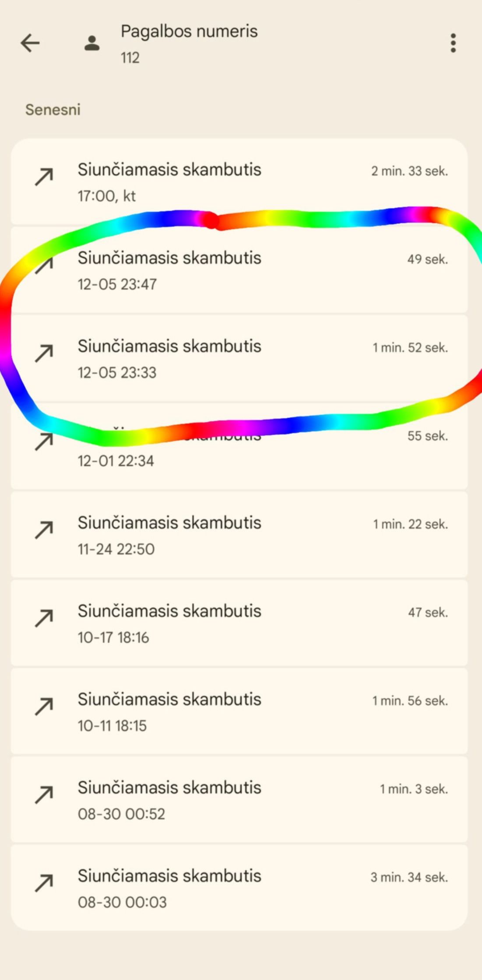Tap the Senesni section header

(x=53, y=110)
